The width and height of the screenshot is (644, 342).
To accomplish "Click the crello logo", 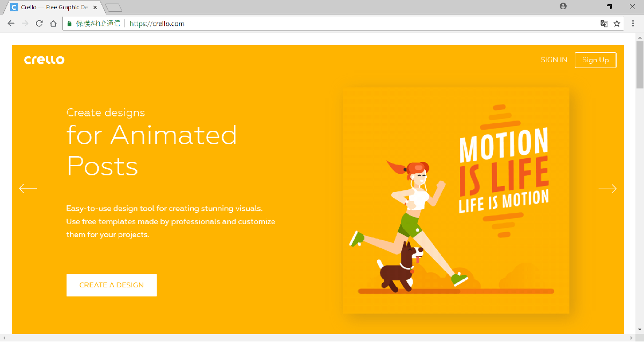I will (44, 60).
